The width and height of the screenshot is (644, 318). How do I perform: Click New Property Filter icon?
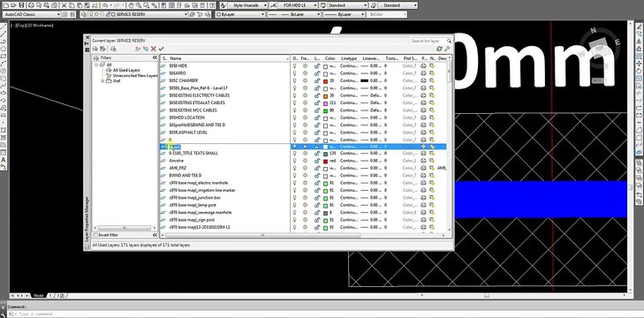point(95,49)
